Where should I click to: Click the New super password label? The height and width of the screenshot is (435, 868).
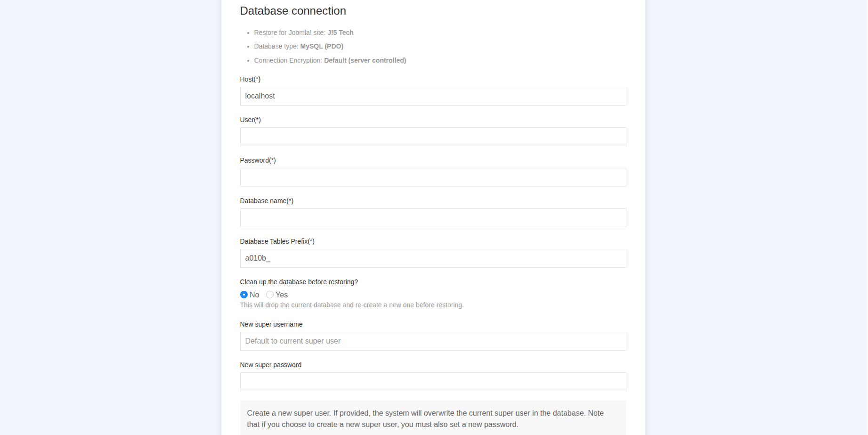(x=271, y=365)
